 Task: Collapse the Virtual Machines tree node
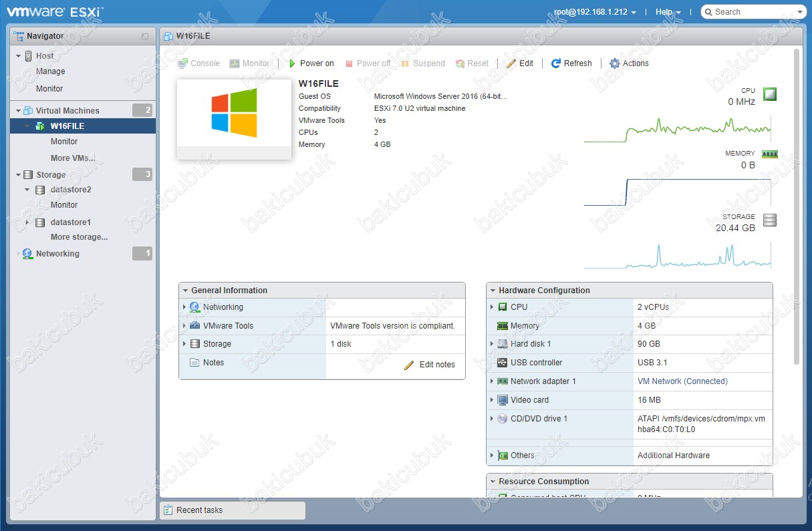[19, 111]
